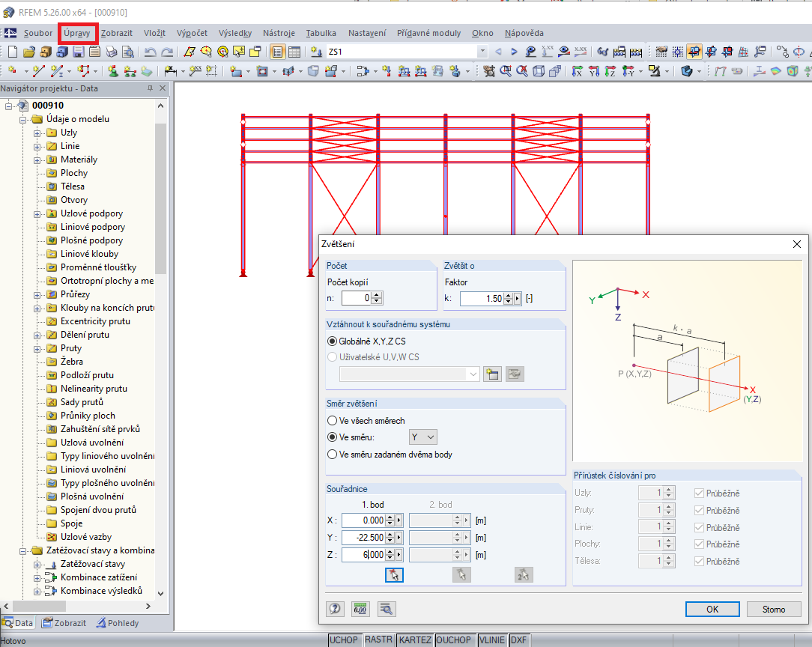This screenshot has width=812, height=647.
Task: Expand the Zatěžovací stavy tree node
Action: [x=37, y=565]
